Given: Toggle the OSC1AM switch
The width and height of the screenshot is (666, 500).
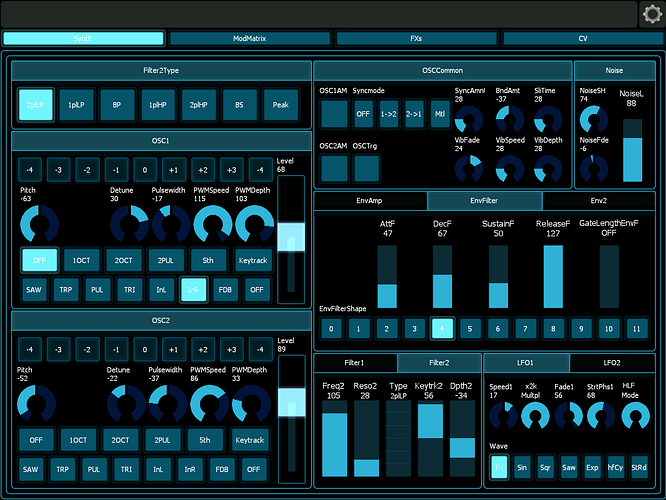Looking at the screenshot, I should [x=334, y=113].
